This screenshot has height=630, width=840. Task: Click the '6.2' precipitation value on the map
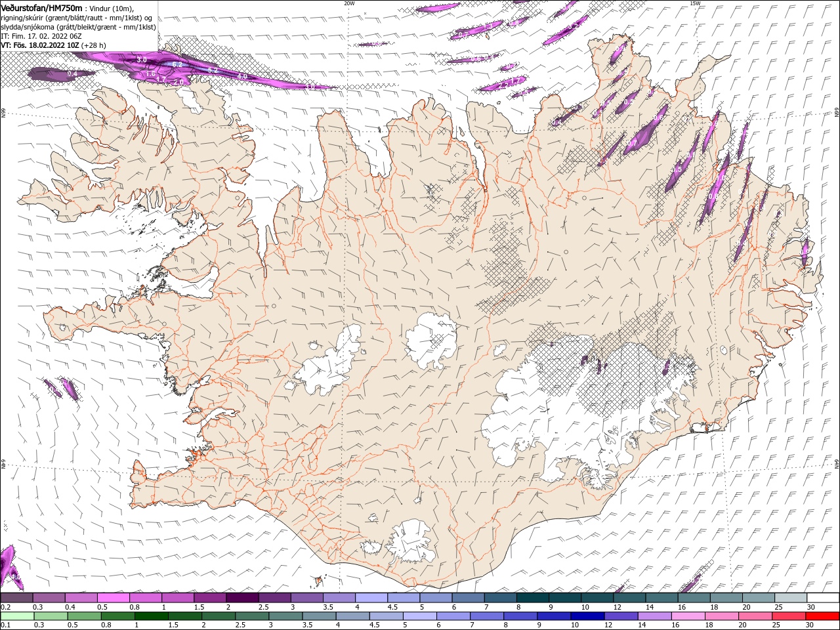[x=177, y=64]
